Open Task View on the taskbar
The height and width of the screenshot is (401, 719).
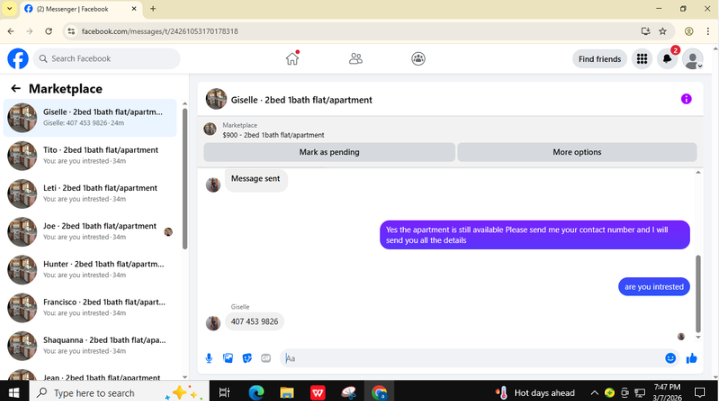click(x=224, y=393)
